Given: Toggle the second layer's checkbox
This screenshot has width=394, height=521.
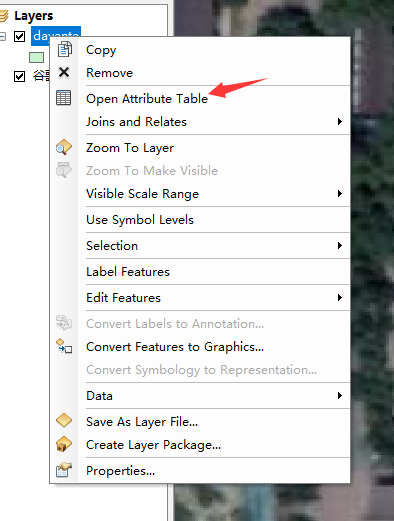Looking at the screenshot, I should (19, 76).
